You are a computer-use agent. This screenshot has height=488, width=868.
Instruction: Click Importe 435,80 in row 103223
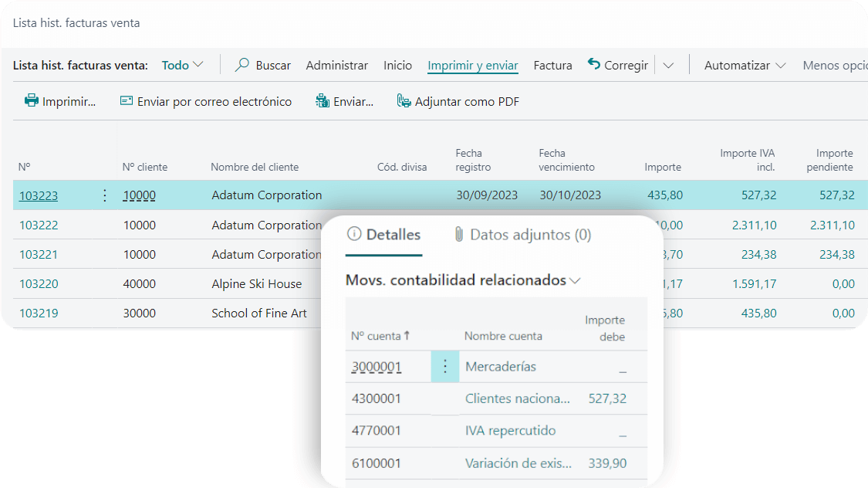point(665,195)
